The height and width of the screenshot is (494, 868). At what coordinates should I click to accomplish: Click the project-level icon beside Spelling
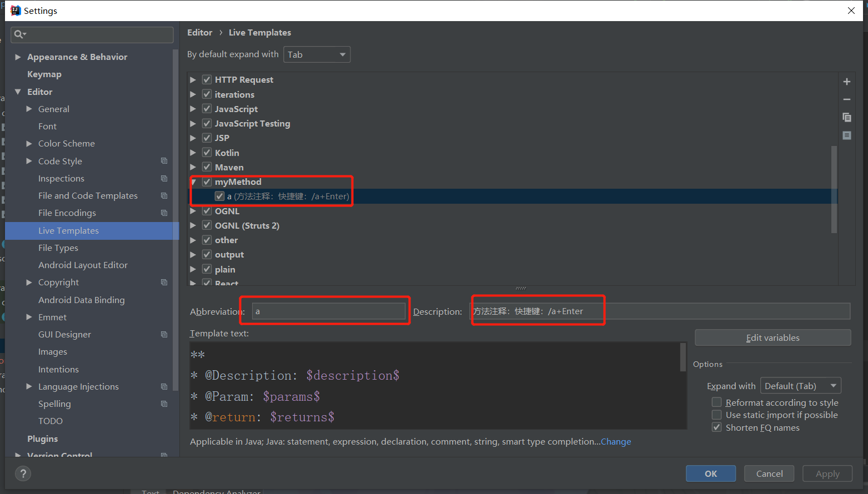click(164, 404)
